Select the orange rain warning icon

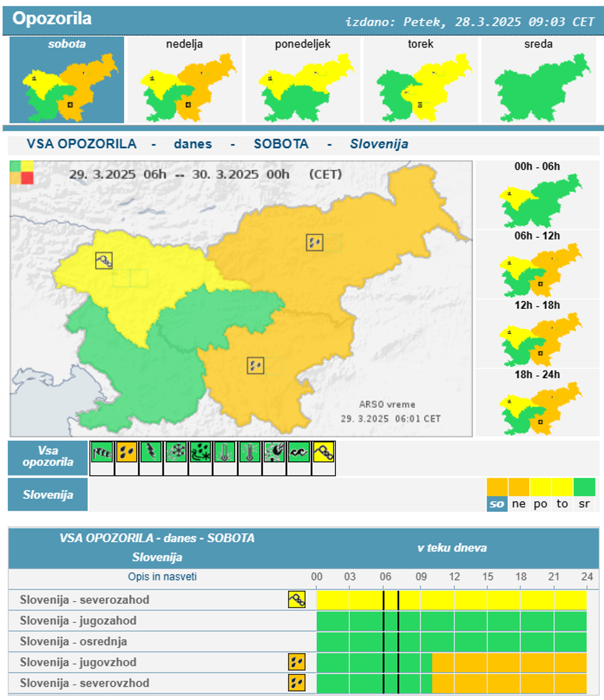click(127, 452)
